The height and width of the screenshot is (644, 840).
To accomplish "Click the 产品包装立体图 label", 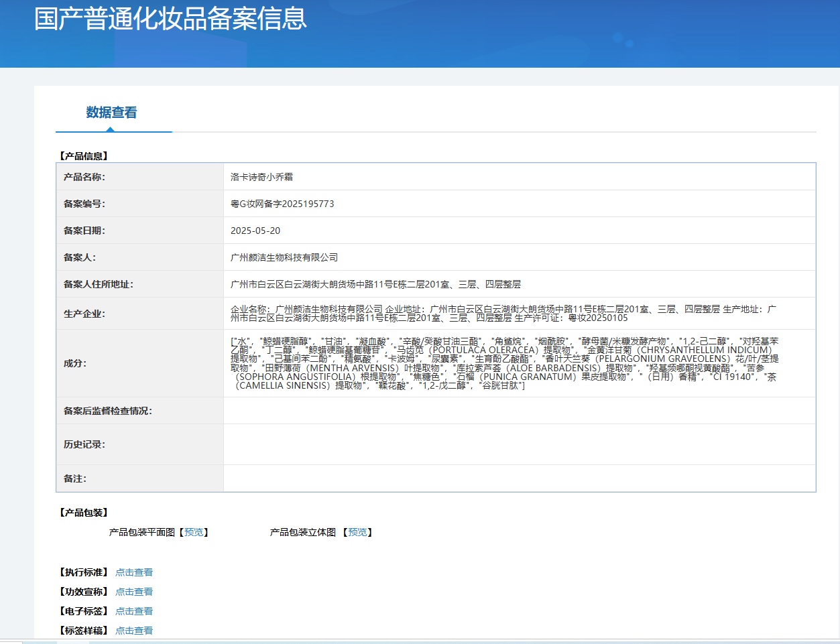I will [303, 532].
